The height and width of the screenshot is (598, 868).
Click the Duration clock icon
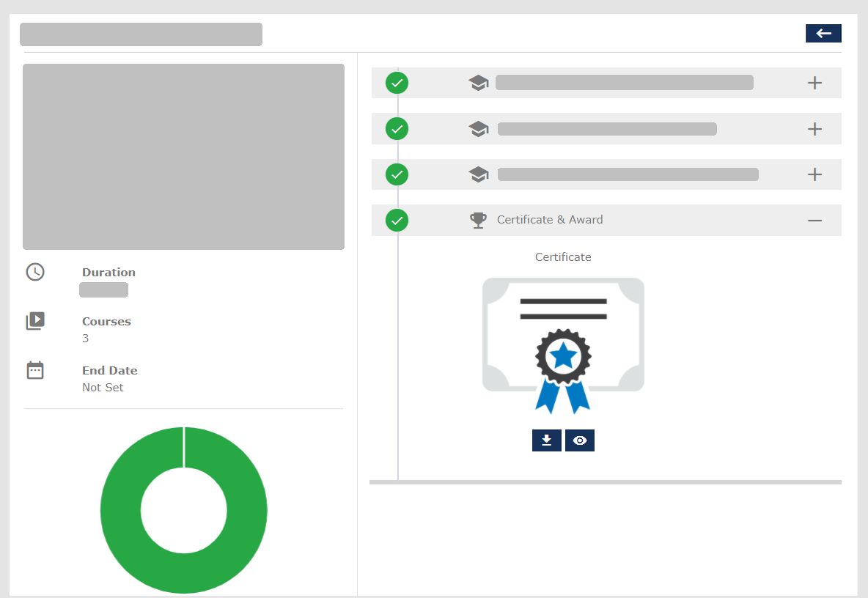coord(35,272)
